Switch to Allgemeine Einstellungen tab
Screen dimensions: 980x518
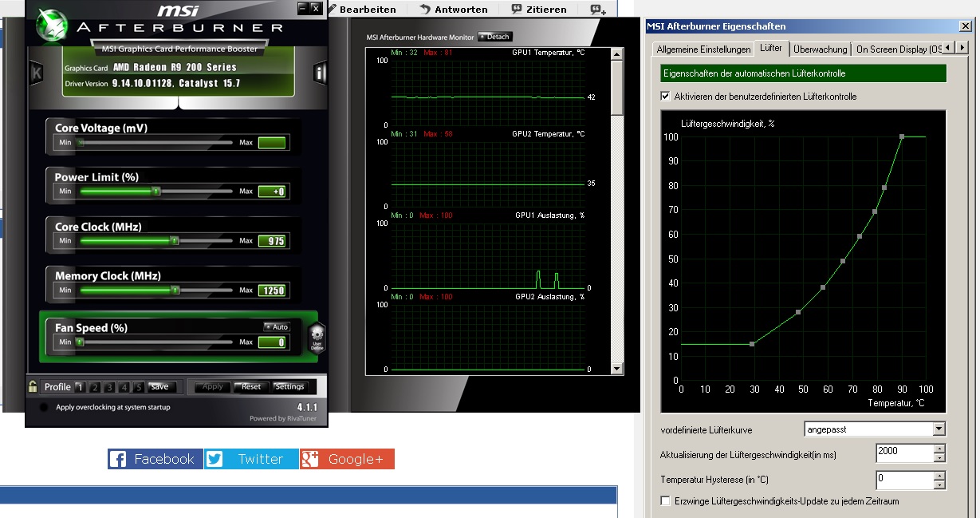tap(703, 49)
